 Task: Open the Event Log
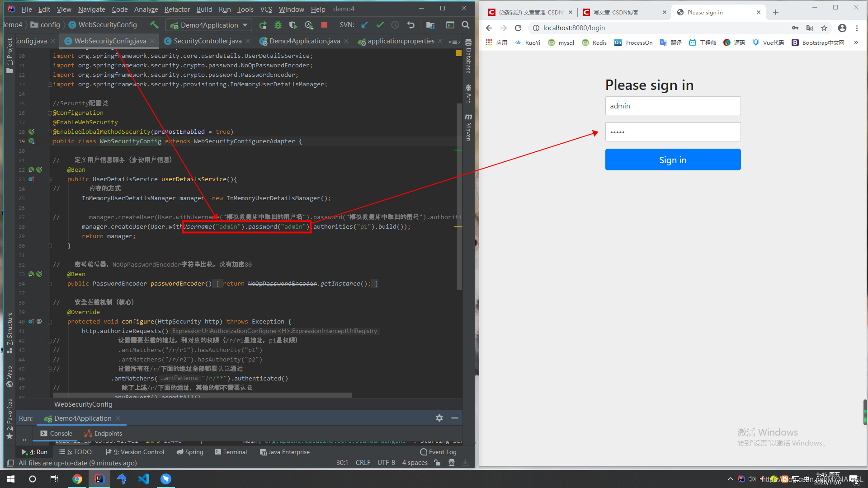[x=438, y=452]
